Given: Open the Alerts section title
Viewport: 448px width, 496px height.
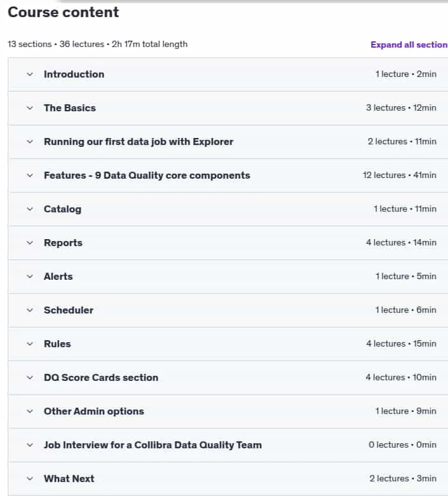Looking at the screenshot, I should (58, 277).
